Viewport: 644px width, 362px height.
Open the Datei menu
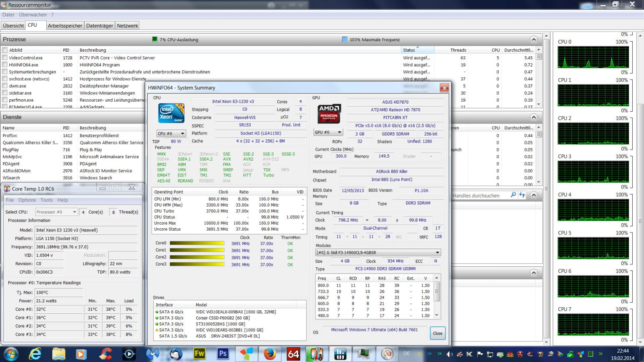point(8,15)
